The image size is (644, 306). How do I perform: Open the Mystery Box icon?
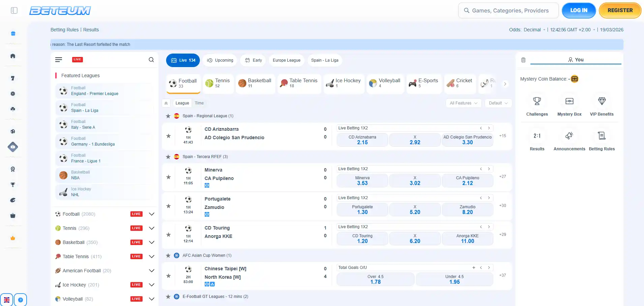(570, 101)
